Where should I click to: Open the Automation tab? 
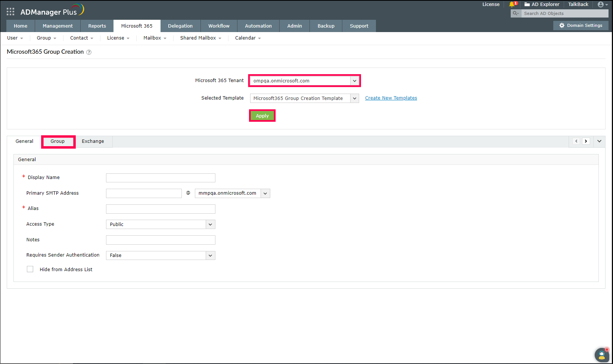click(258, 26)
